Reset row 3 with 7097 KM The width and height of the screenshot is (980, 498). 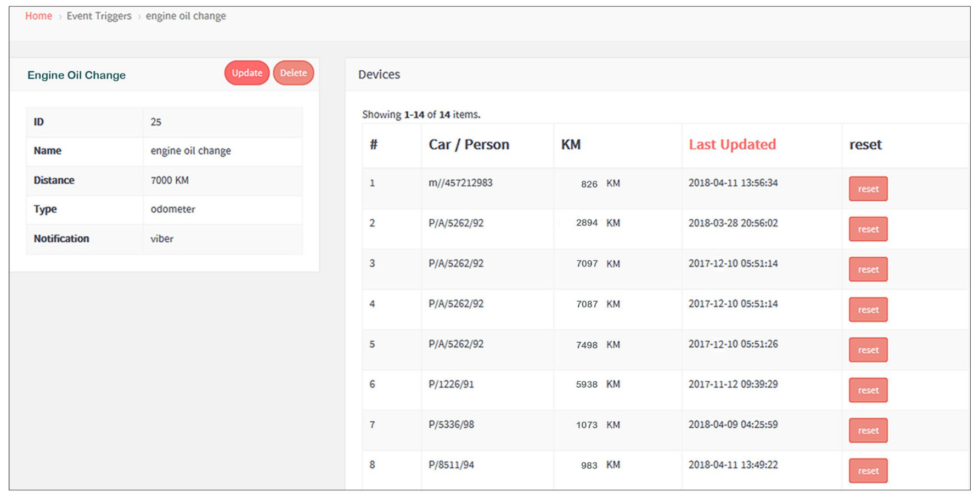[x=868, y=269]
